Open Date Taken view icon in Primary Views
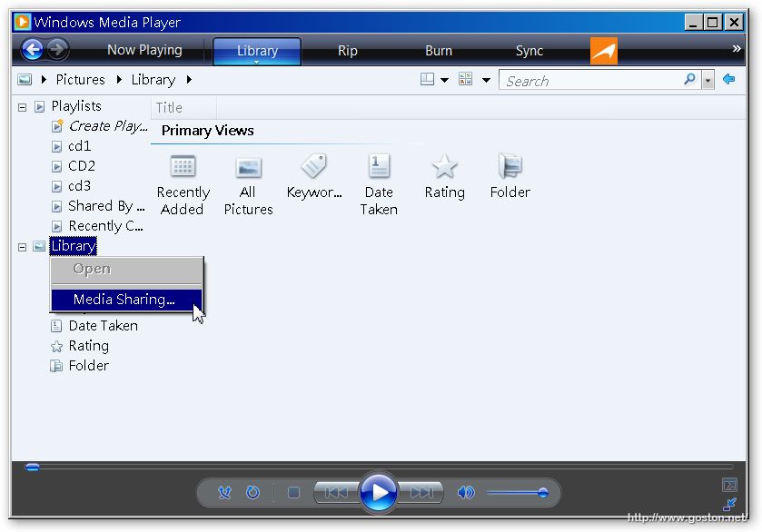This screenshot has width=762, height=532. pos(379,165)
